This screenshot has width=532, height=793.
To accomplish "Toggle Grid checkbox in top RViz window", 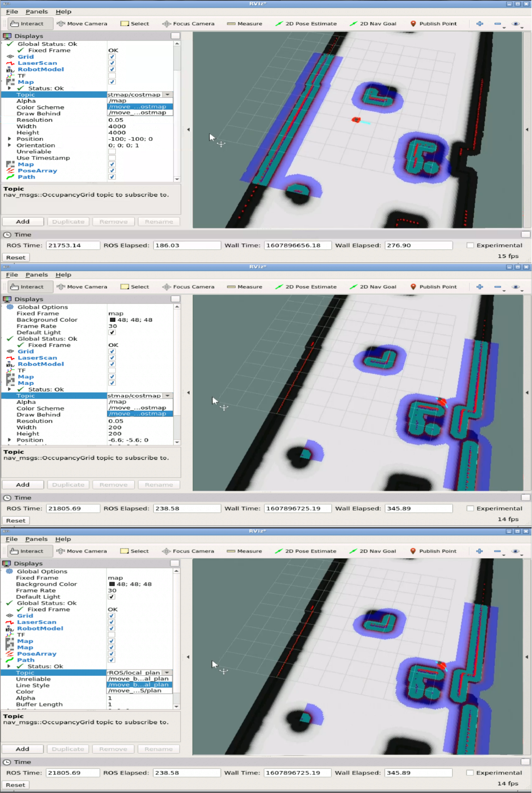I will pyautogui.click(x=112, y=57).
